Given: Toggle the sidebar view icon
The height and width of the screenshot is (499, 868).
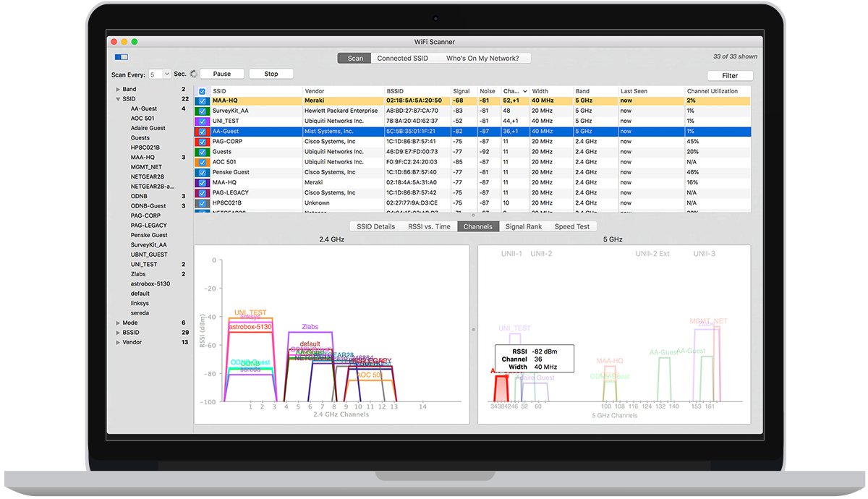Looking at the screenshot, I should (x=121, y=56).
